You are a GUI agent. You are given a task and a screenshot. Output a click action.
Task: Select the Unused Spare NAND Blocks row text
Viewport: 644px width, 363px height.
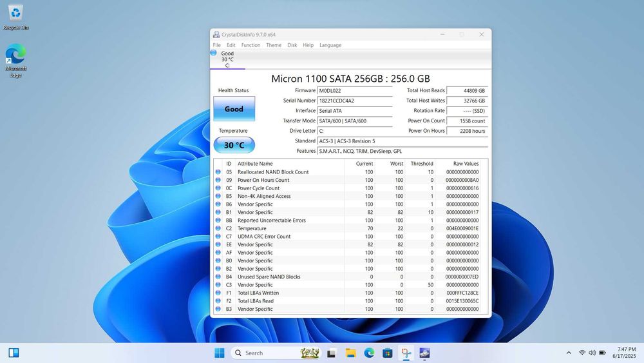pyautogui.click(x=269, y=277)
